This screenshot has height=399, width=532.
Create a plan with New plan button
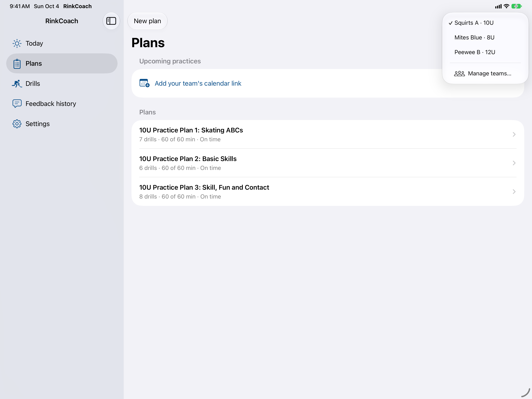147,21
